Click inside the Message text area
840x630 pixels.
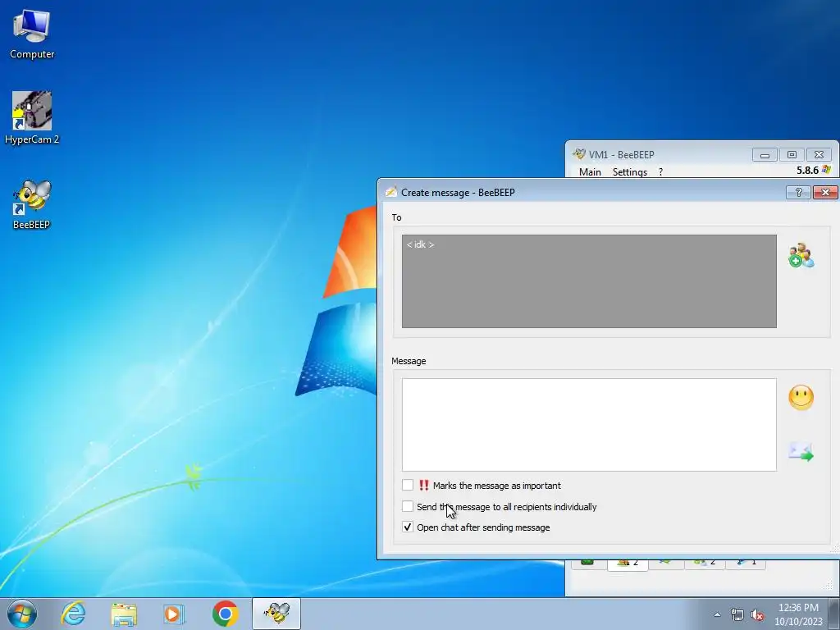[x=589, y=425]
